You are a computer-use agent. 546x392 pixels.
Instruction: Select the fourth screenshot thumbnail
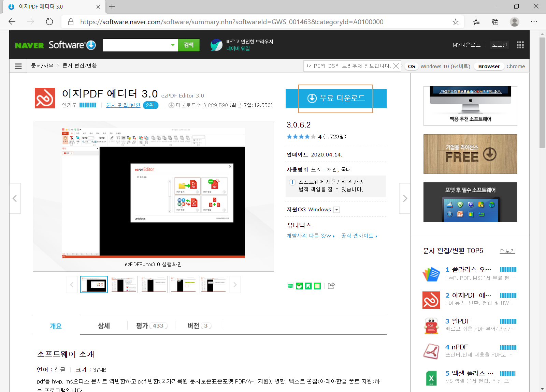click(x=184, y=285)
